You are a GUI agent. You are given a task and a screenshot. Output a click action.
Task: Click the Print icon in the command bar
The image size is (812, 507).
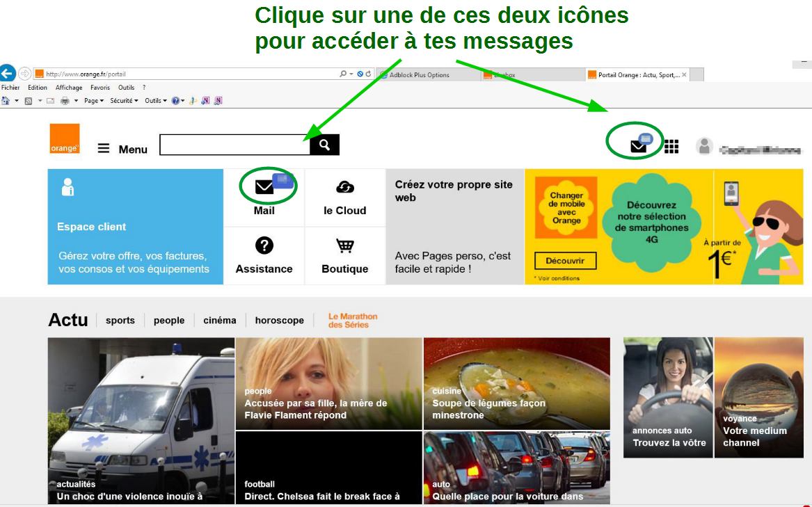(65, 101)
